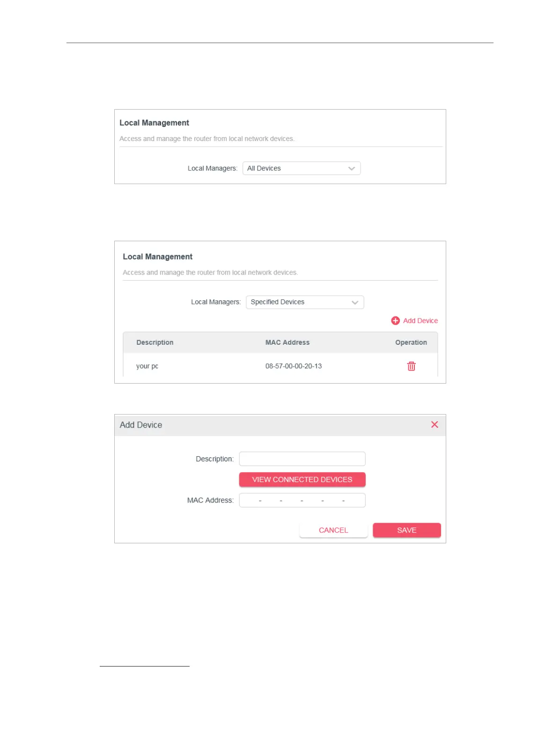Screen dimensions: 560x741
Task: Click the chevron arrow on All Devices selector
Action: (x=352, y=169)
